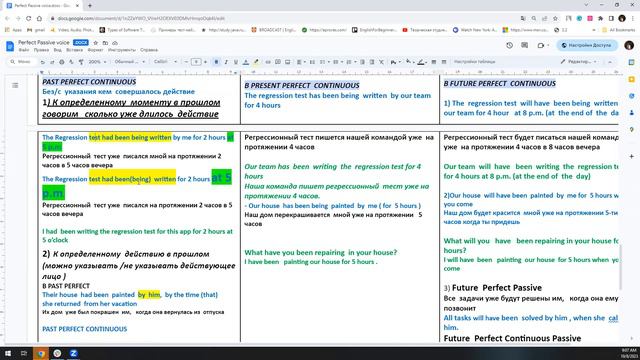Clear formatting from selection

[x=382, y=62]
